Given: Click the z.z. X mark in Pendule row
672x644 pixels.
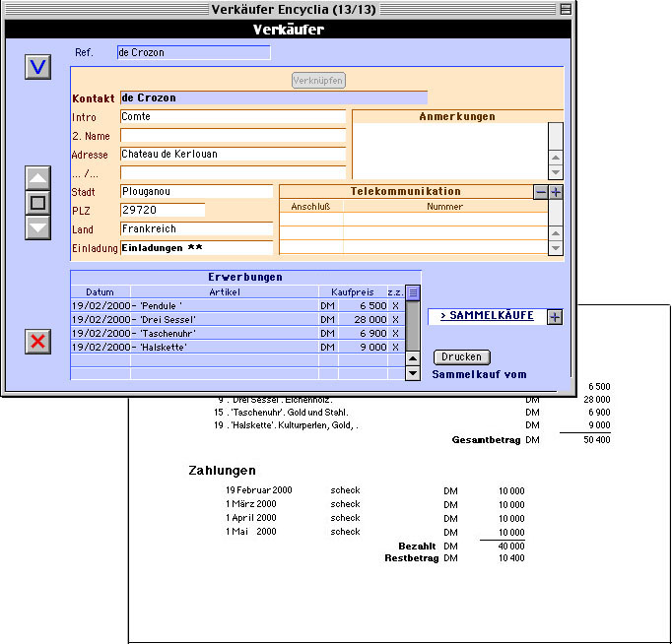Looking at the screenshot, I should (395, 305).
